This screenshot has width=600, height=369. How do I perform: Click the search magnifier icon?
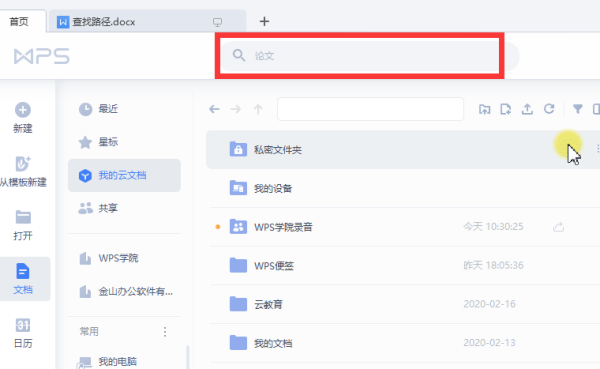(x=239, y=56)
